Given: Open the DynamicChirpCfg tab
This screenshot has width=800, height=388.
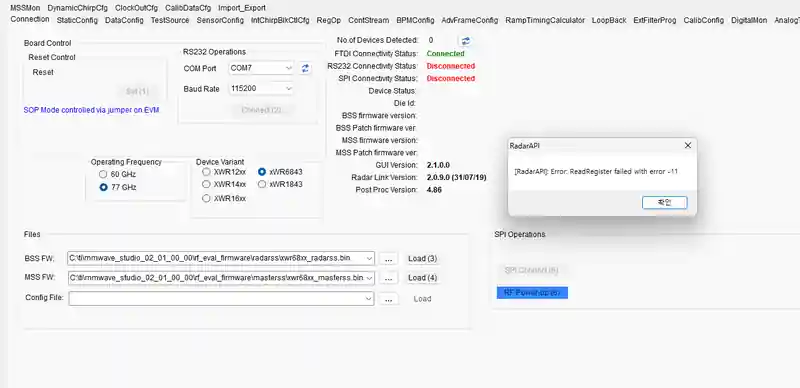Looking at the screenshot, I should tap(78, 8).
